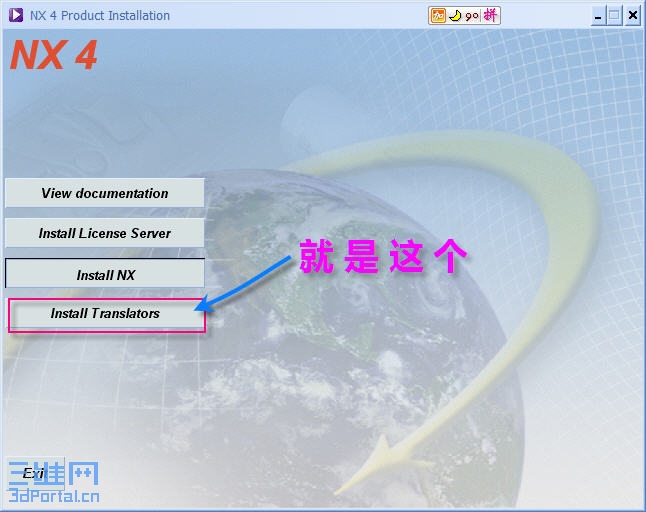The width and height of the screenshot is (646, 512).
Task: Click the NX 4 Product Installation title text
Action: click(x=100, y=16)
